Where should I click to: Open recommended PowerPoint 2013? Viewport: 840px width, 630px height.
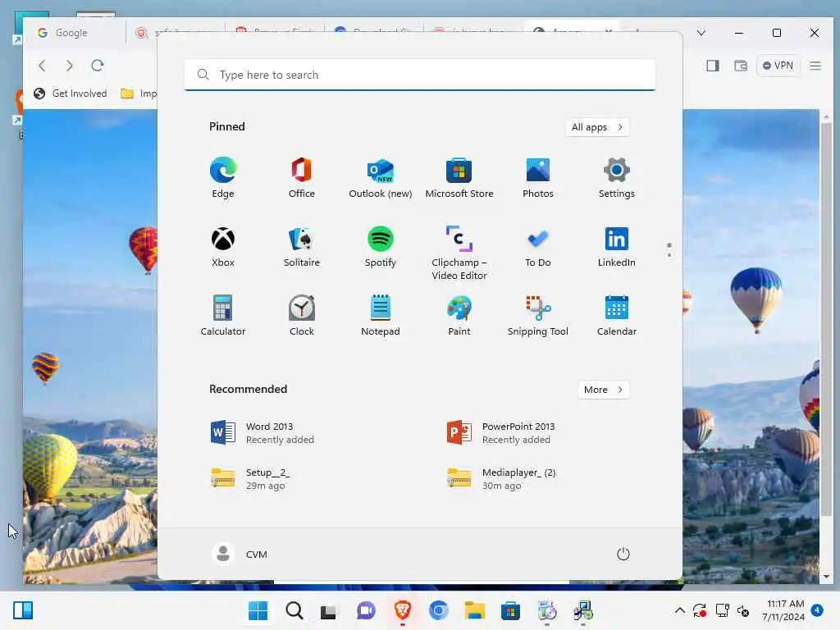[501, 433]
